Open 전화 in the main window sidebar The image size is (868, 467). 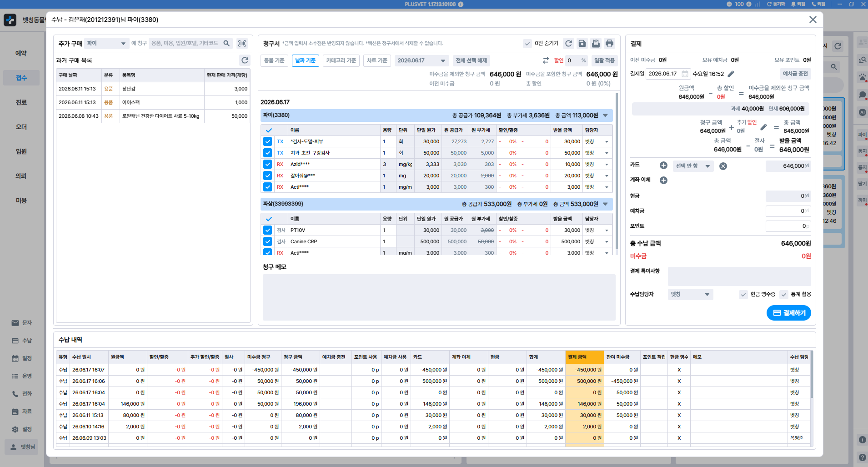tap(22, 394)
